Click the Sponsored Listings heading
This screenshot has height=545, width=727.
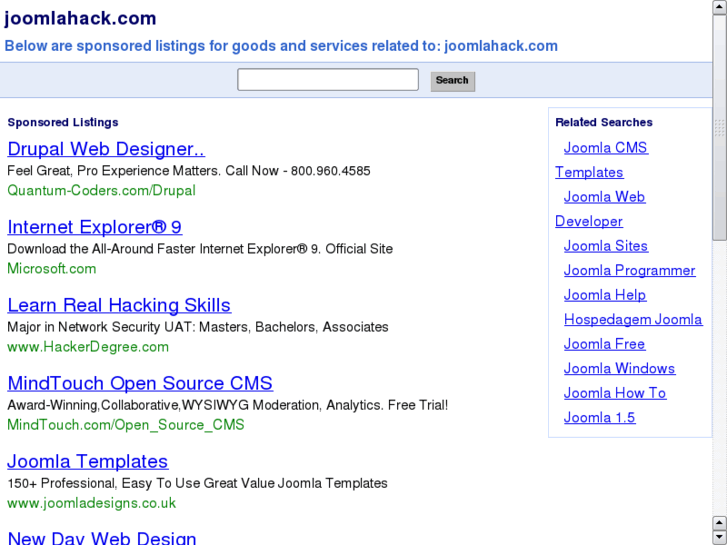(63, 122)
